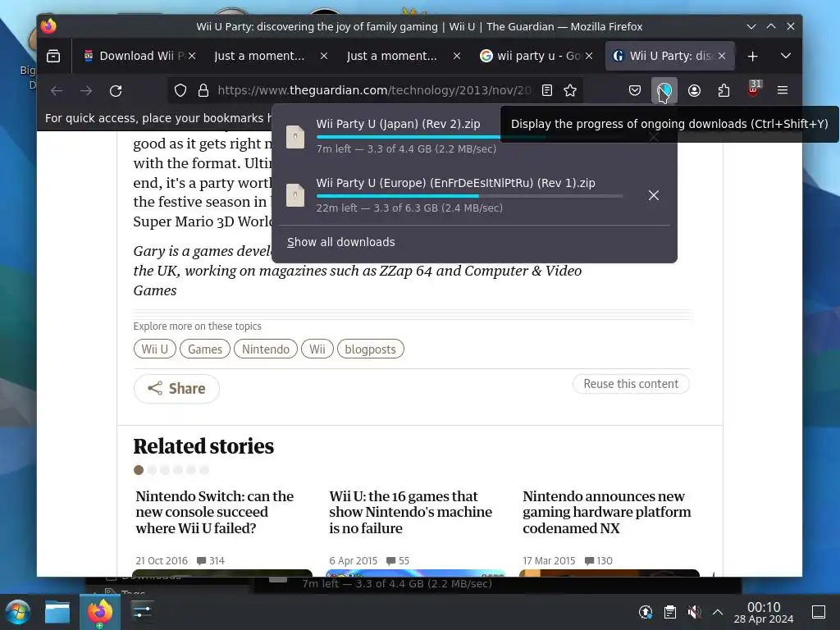
Task: Click show desktop button in taskbar
Action: [819, 612]
